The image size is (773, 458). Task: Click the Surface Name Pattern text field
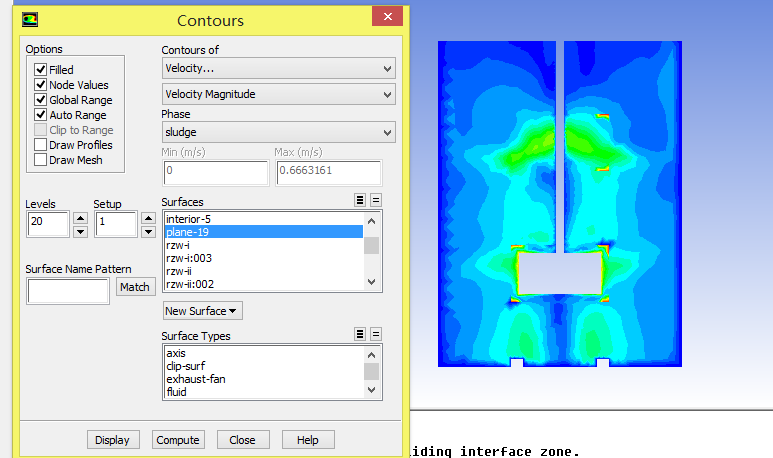[68, 291]
